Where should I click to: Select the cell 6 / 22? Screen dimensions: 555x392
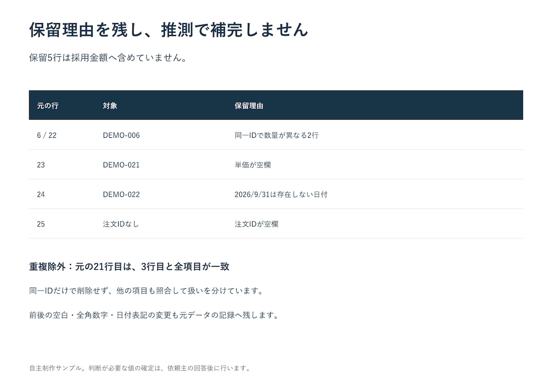tap(47, 135)
